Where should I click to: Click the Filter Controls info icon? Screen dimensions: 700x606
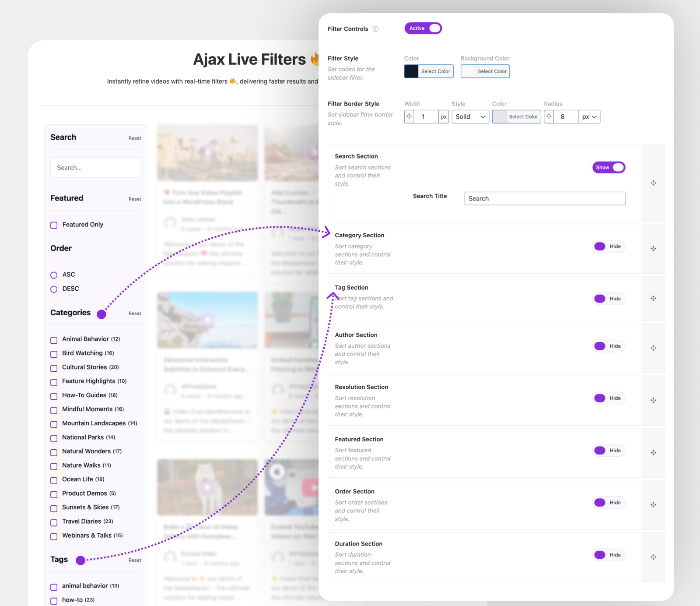click(x=375, y=29)
